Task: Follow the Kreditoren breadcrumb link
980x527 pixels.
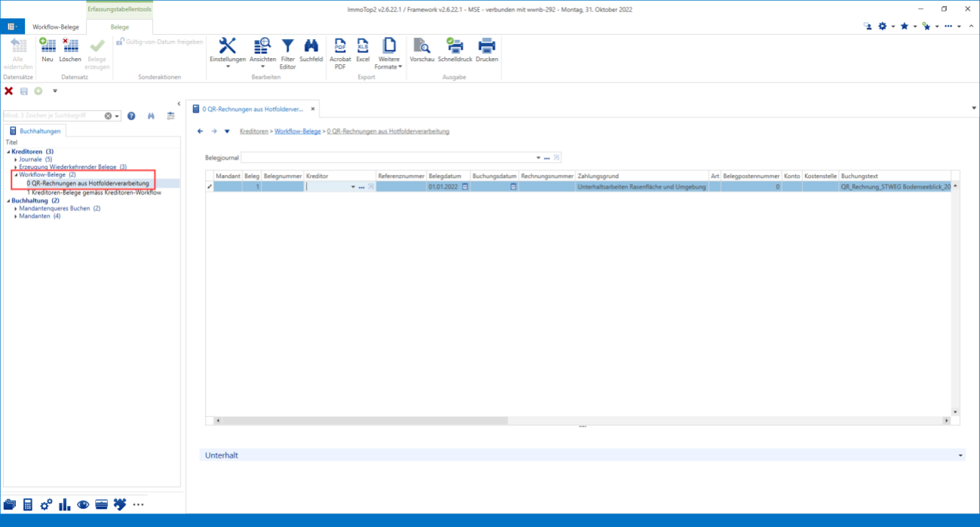Action: (x=254, y=131)
